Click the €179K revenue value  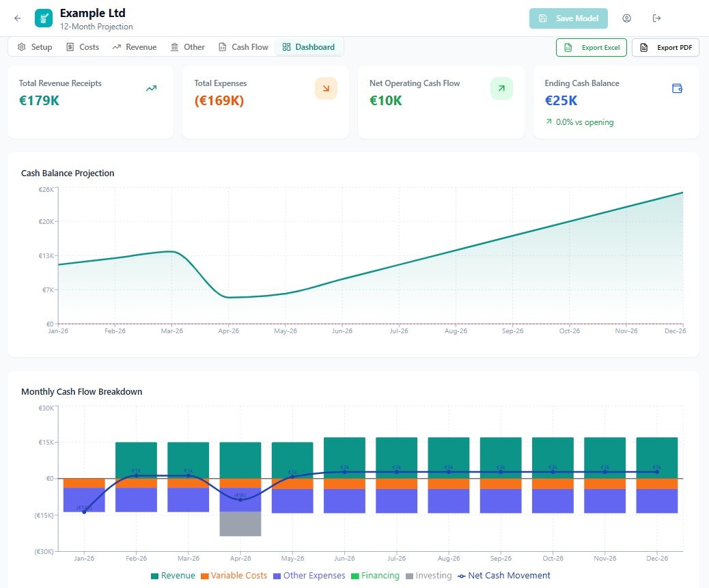[39, 100]
